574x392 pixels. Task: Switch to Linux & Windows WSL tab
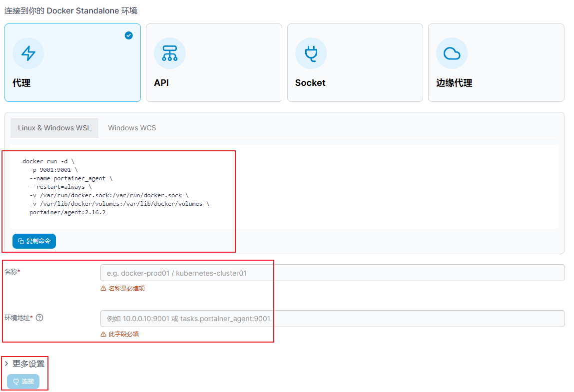pos(54,128)
